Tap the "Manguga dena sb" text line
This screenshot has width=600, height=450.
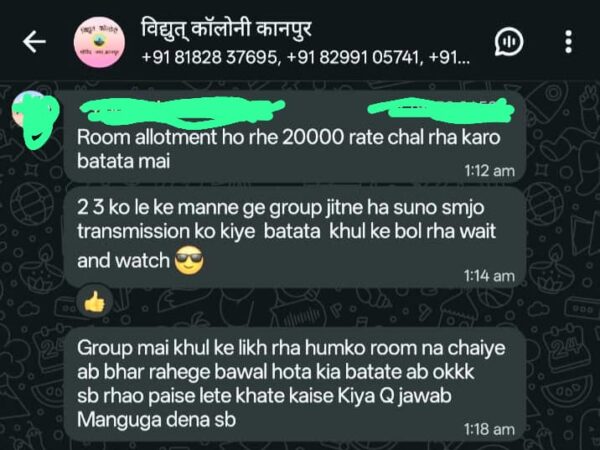[156, 420]
